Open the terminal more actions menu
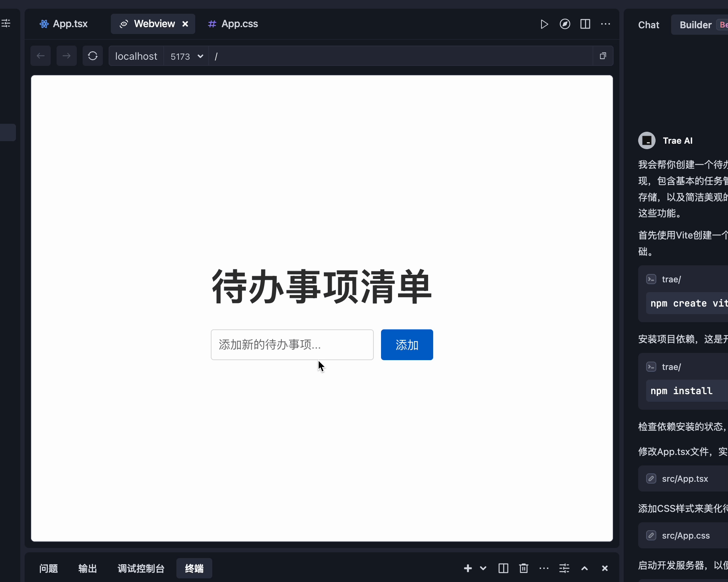The height and width of the screenshot is (582, 728). click(x=544, y=568)
